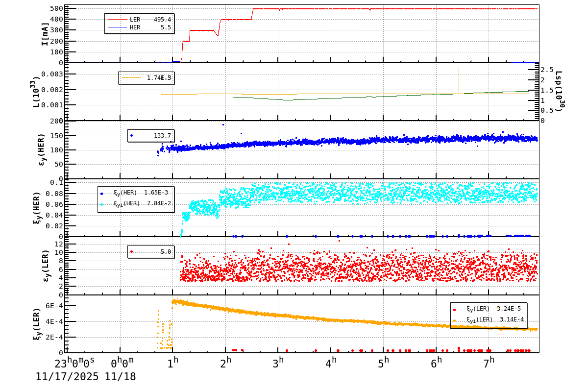Select the red εy(LER) legend dot marker
Image resolution: width=588 pixels, height=391 pixels.
click(x=131, y=252)
